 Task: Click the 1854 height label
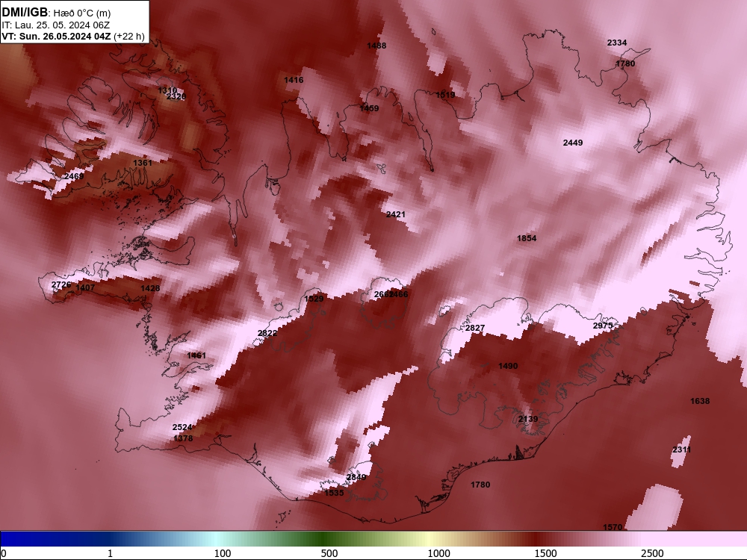tap(527, 239)
